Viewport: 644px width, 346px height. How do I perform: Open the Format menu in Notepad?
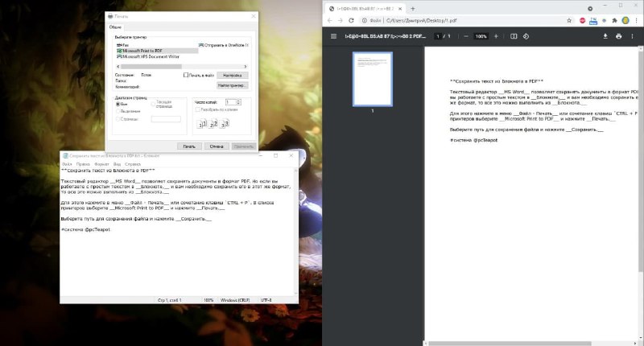pos(101,164)
